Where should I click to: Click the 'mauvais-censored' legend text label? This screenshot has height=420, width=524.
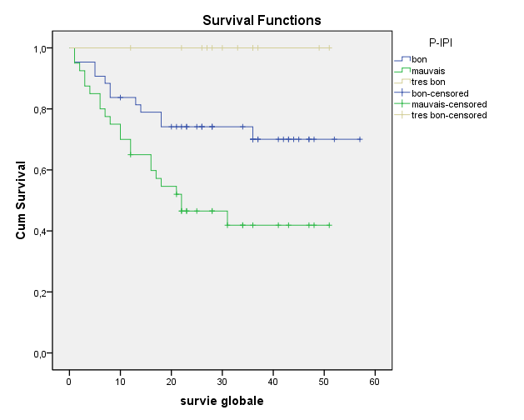click(448, 104)
